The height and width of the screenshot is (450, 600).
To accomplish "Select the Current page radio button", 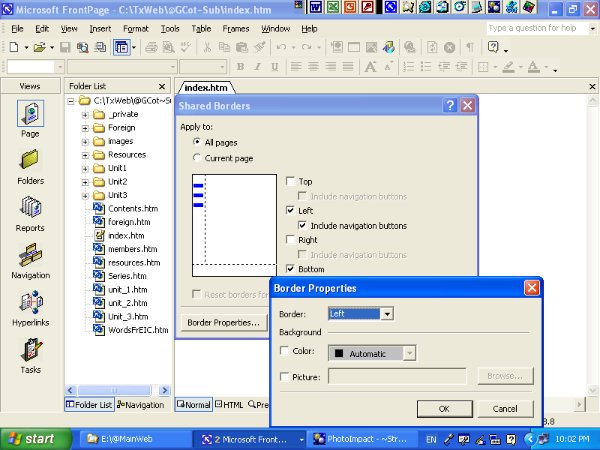I will (x=197, y=158).
